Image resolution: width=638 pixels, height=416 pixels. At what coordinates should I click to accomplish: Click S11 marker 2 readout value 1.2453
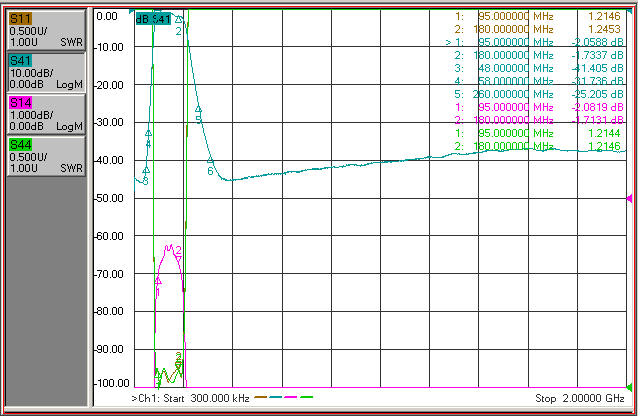[604, 29]
